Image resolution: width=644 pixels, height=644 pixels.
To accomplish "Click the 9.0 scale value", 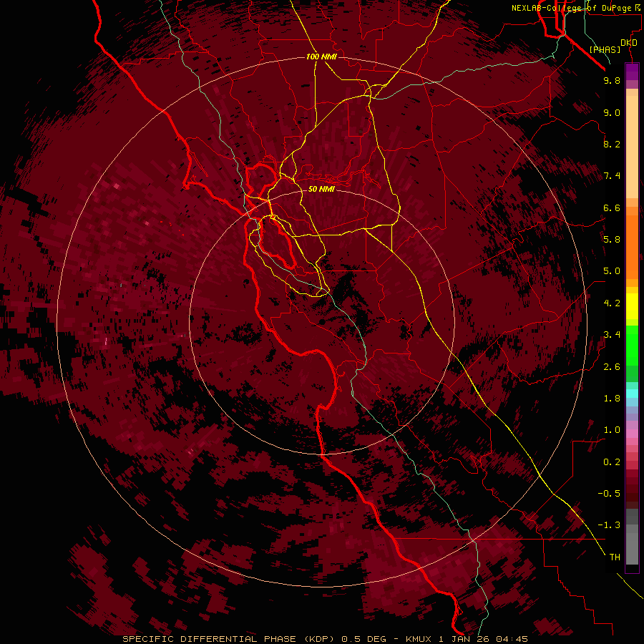I will [612, 112].
